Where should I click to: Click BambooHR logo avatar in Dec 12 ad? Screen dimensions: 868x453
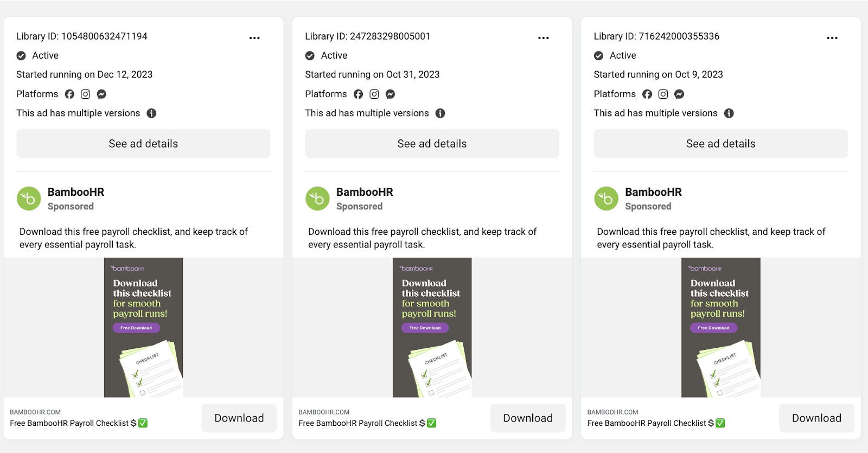[29, 199]
